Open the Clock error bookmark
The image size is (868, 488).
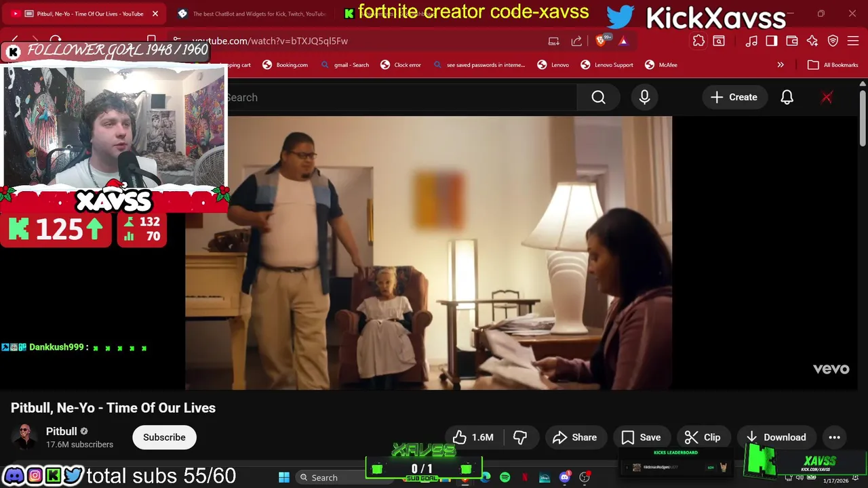pos(401,65)
